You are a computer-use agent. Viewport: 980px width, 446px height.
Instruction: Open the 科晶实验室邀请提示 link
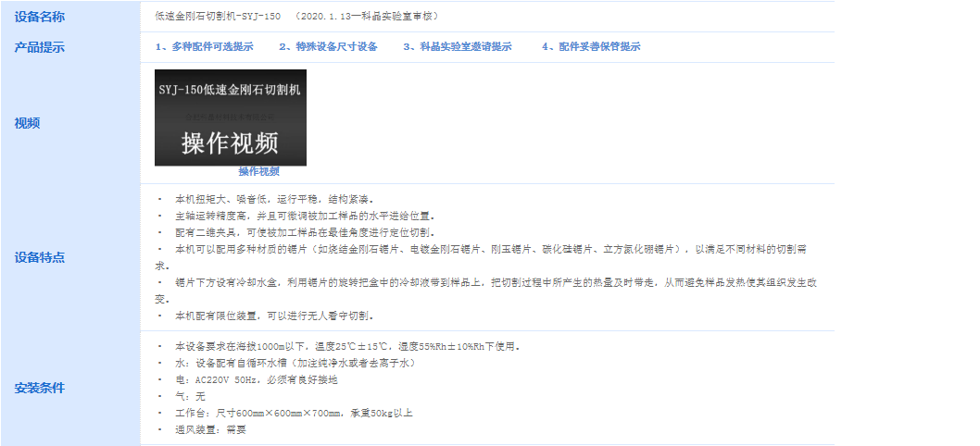(457, 47)
